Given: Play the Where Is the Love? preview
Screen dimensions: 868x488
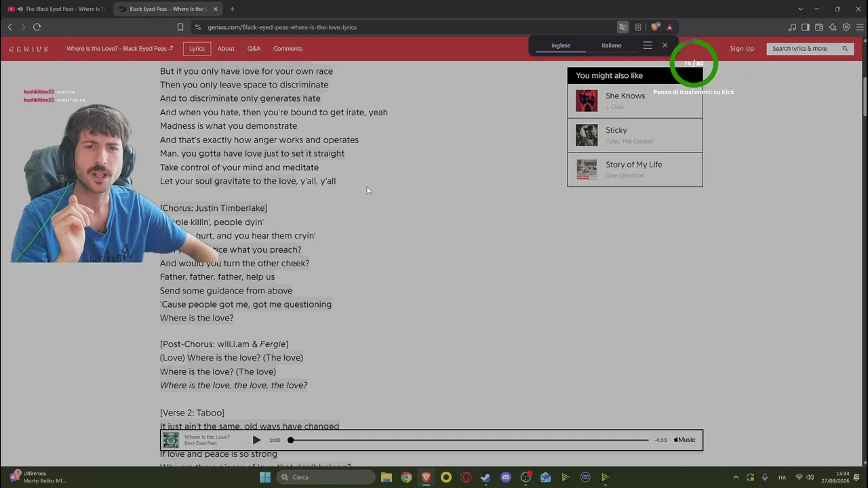Looking at the screenshot, I should pyautogui.click(x=256, y=440).
